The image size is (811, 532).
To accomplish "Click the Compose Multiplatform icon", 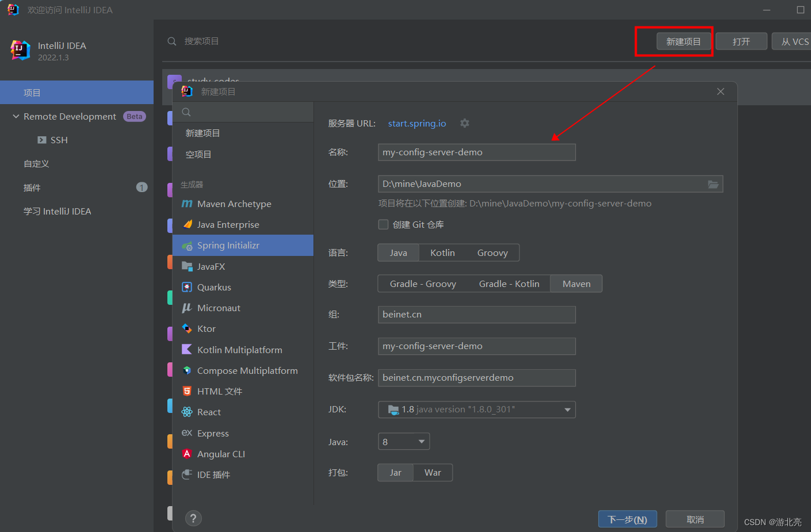I will 187,370.
